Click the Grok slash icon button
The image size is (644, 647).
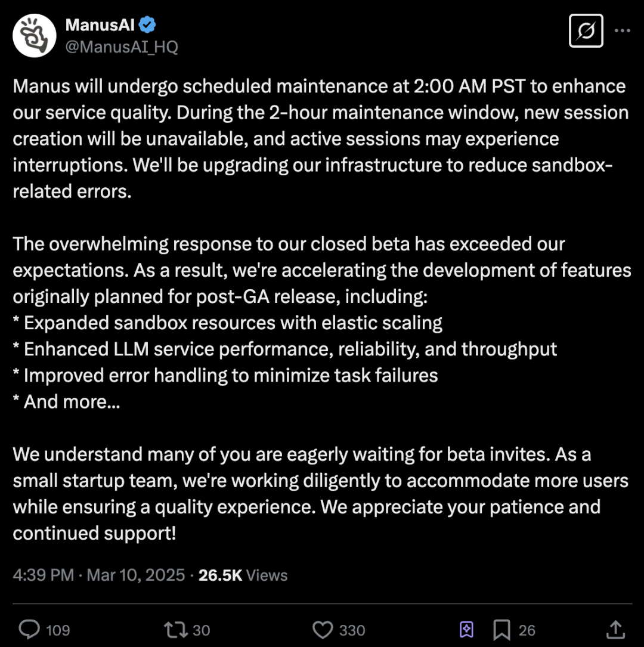pos(586,30)
